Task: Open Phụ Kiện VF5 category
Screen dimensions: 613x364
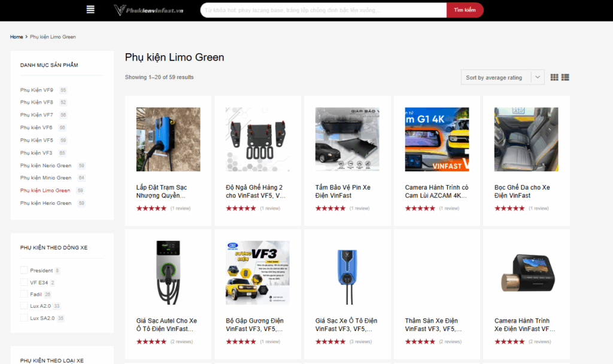Action: pos(37,140)
